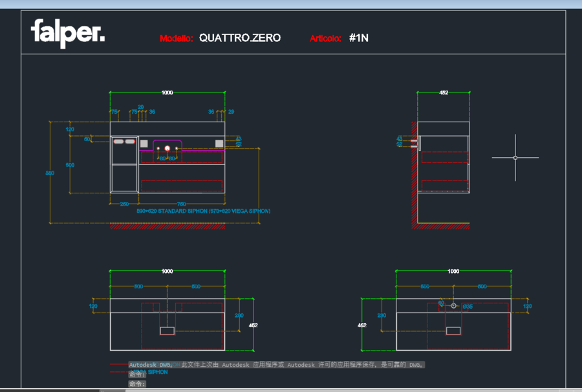Select the depth dimension above the side view

(x=444, y=93)
